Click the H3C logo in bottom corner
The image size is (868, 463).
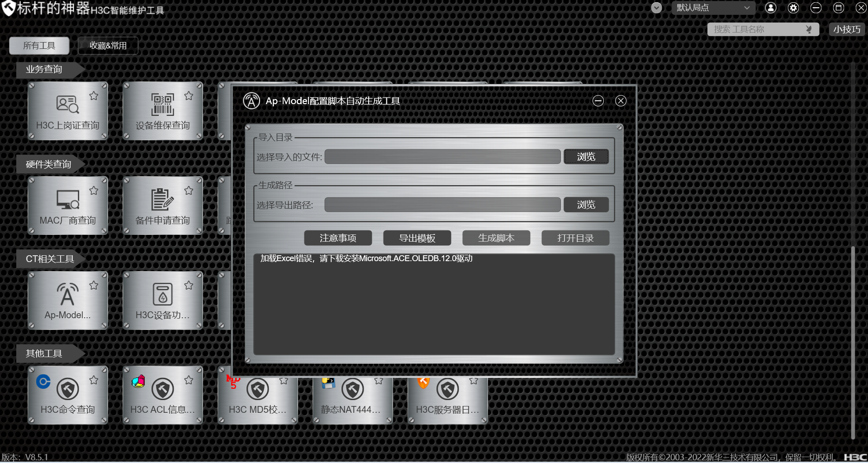[x=855, y=457]
